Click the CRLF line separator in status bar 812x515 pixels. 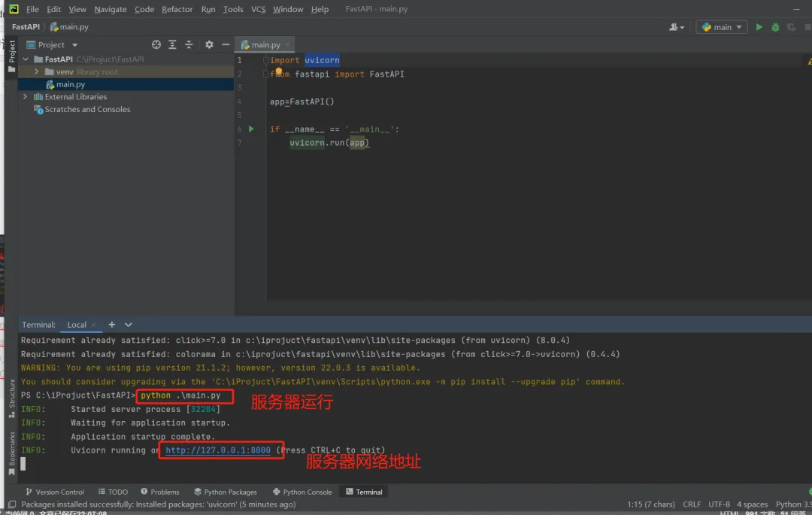(x=692, y=504)
